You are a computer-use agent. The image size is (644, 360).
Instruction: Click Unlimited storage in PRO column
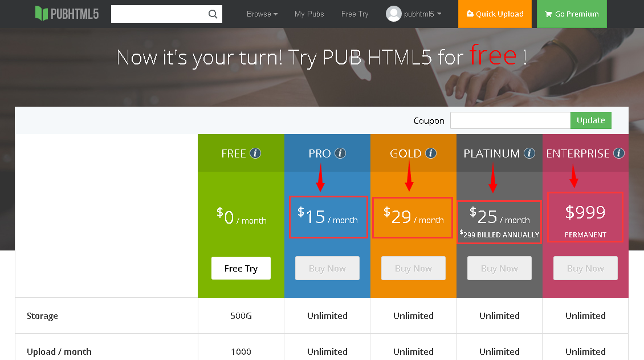pos(327,315)
